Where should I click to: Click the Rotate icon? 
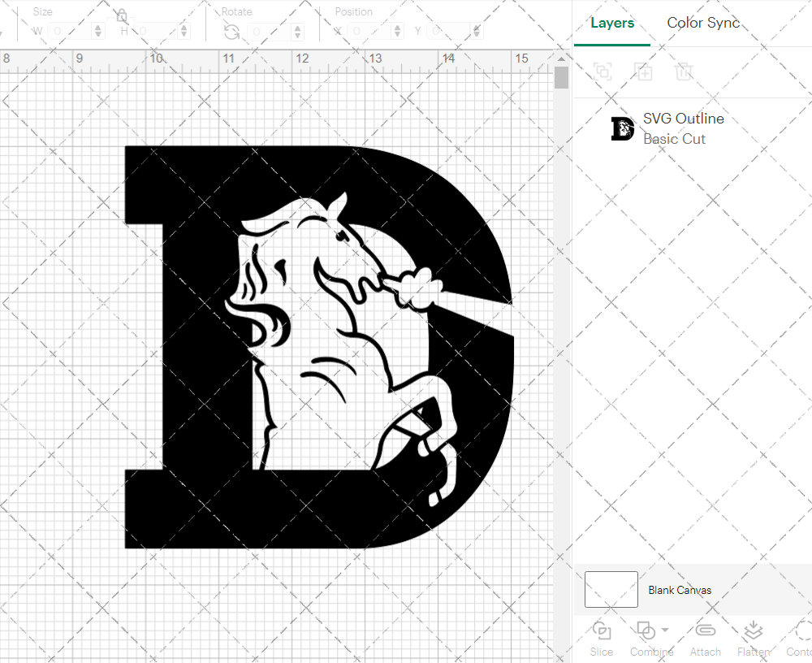point(231,32)
